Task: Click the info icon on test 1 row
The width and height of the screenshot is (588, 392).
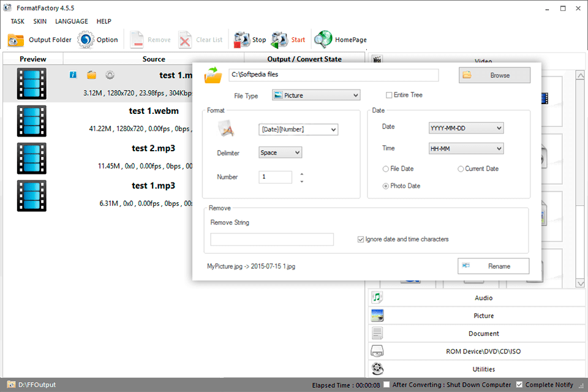Action: click(73, 75)
